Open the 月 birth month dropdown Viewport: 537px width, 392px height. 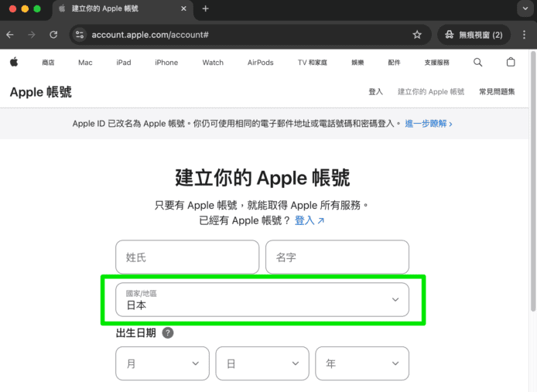162,363
